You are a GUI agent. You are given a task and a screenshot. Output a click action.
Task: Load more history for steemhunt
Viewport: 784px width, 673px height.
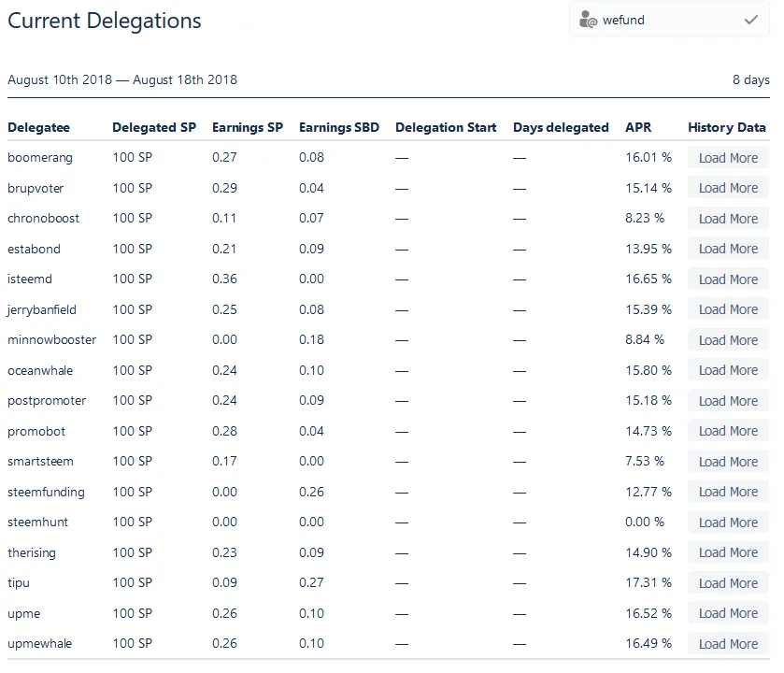[x=728, y=523]
